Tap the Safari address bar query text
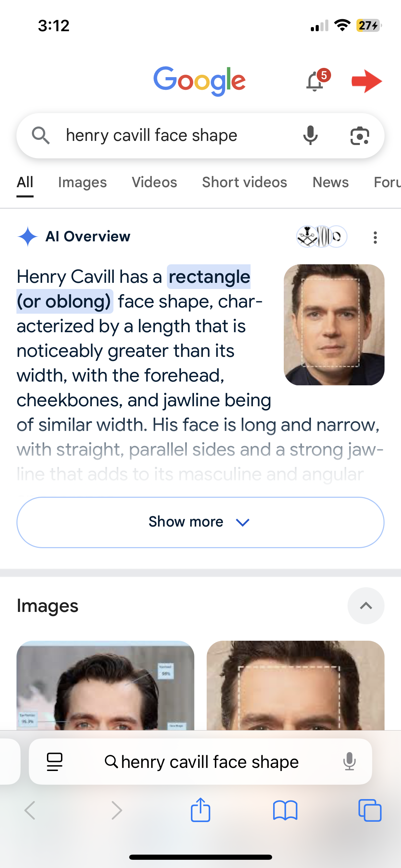The image size is (401, 868). (210, 762)
